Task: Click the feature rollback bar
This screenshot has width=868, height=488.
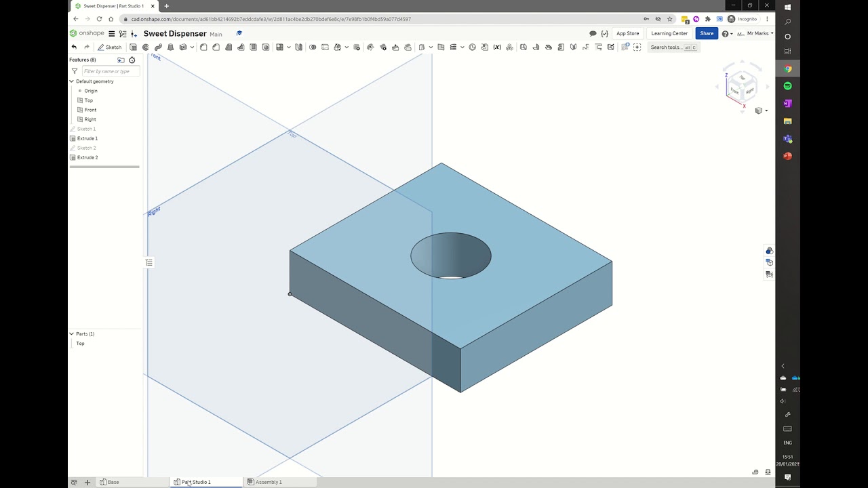Action: (x=104, y=167)
